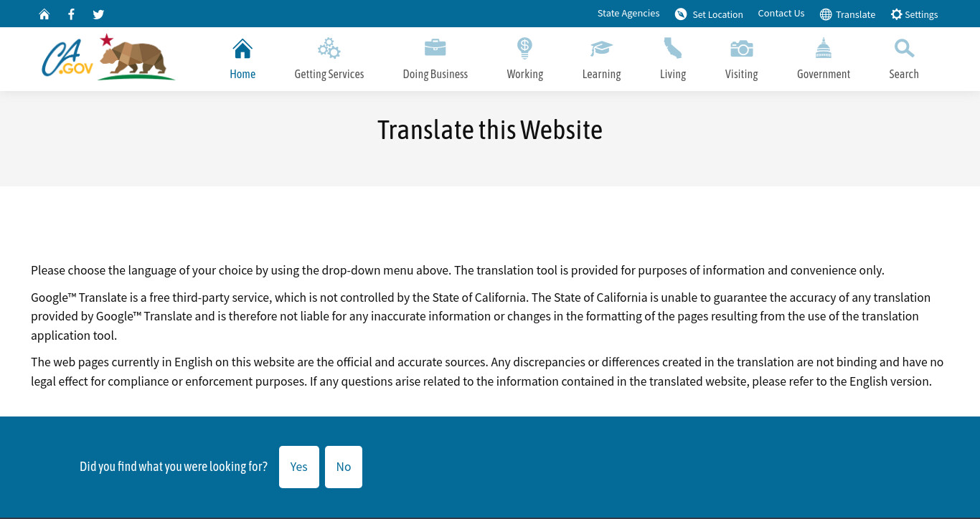Open the Facebook icon link
The image size is (980, 519).
click(71, 14)
